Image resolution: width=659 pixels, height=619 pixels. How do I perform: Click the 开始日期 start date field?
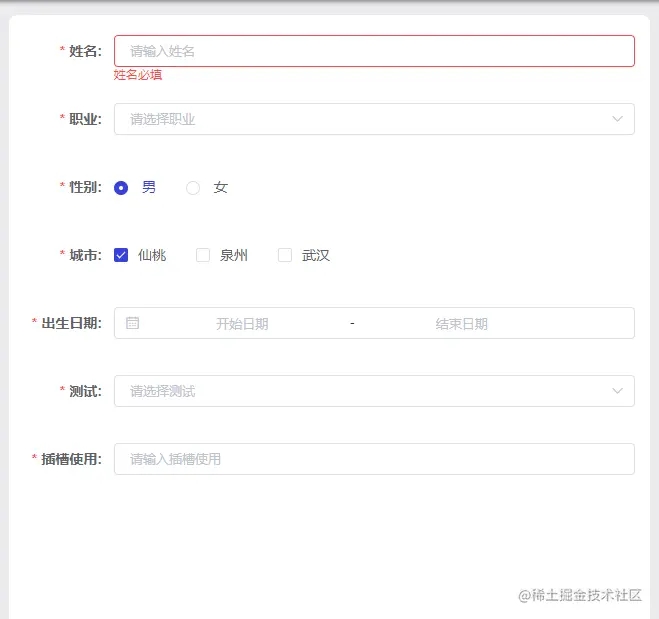pyautogui.click(x=242, y=324)
